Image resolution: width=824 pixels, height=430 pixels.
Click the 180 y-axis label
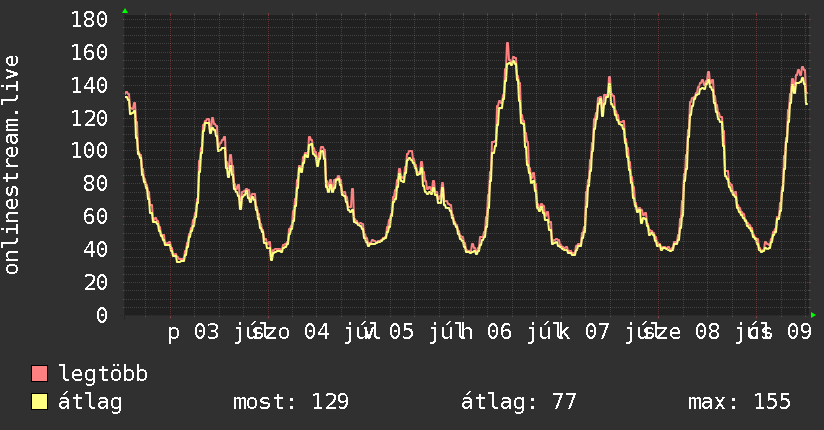click(x=89, y=19)
